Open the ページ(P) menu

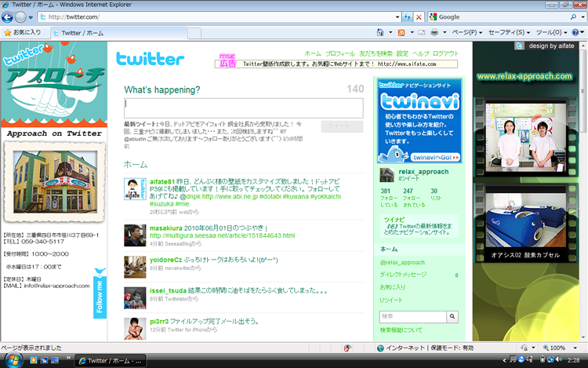467,33
